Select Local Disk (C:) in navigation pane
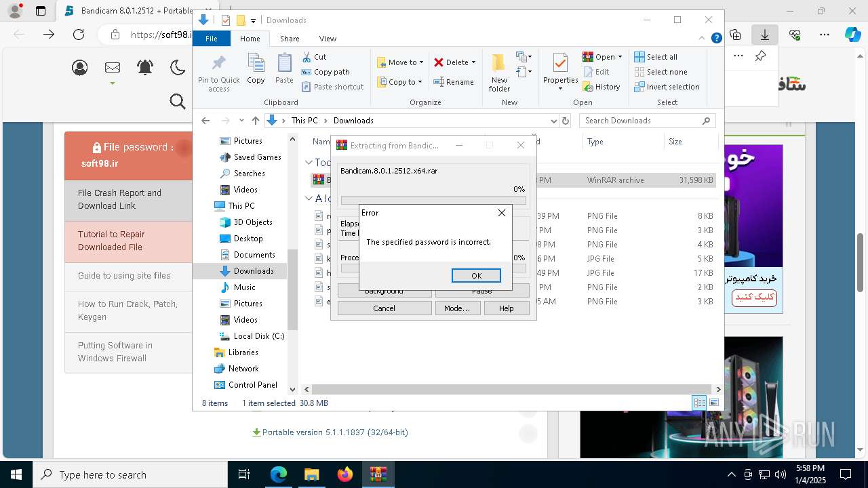The height and width of the screenshot is (488, 868). [252, 336]
